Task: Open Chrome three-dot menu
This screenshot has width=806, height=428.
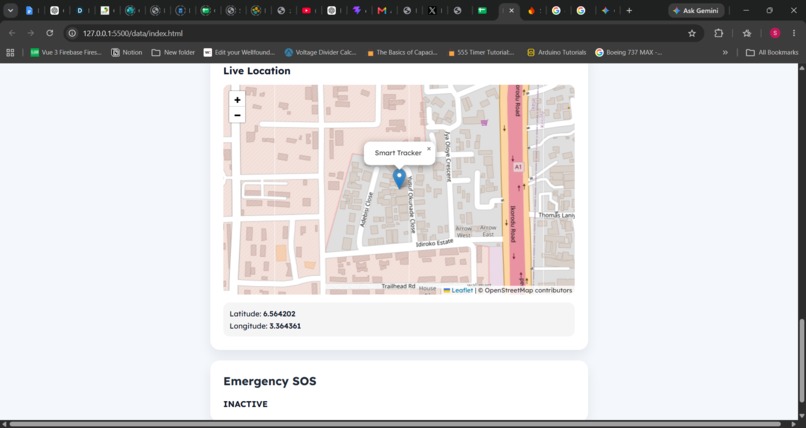Action: [x=794, y=33]
